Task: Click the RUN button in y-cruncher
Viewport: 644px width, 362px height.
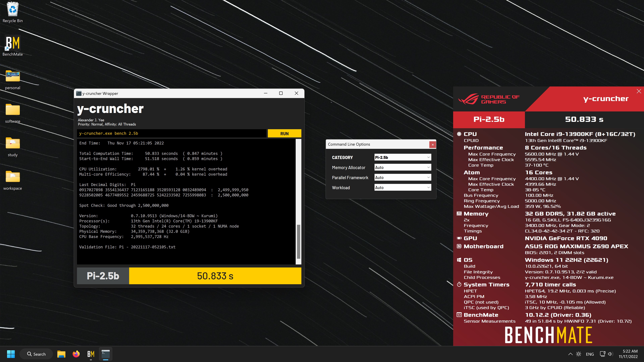Action: coord(284,133)
